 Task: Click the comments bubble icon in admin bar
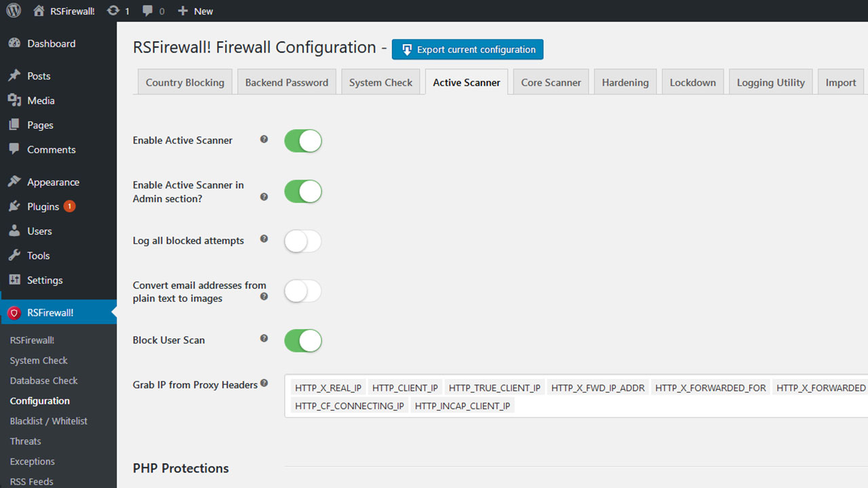(148, 11)
